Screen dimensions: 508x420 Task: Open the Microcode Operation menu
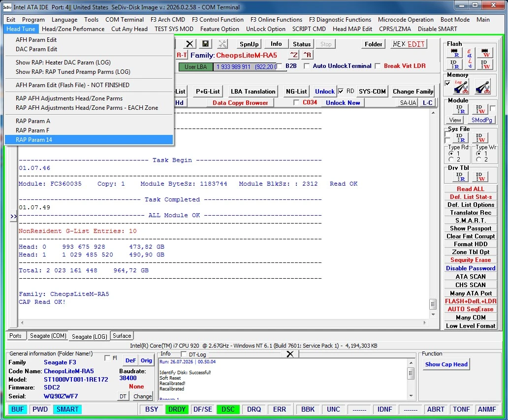(406, 20)
